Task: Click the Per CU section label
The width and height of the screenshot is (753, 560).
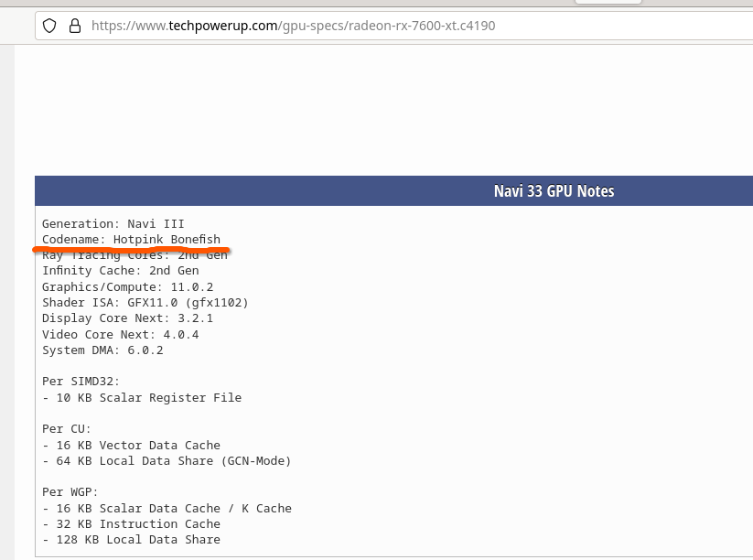Action: (x=67, y=428)
